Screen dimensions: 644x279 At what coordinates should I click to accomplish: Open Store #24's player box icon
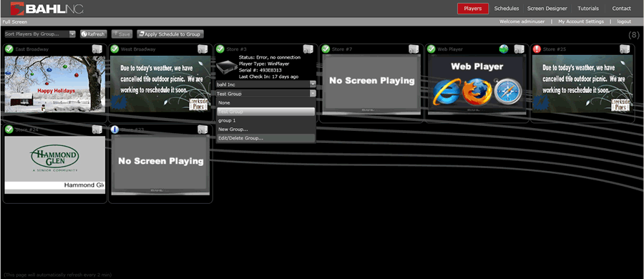(x=97, y=130)
